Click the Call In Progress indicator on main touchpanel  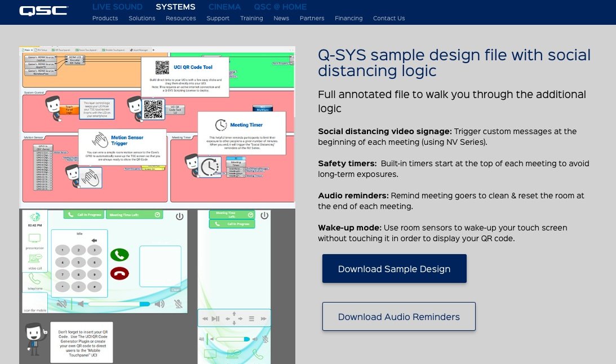(84, 215)
